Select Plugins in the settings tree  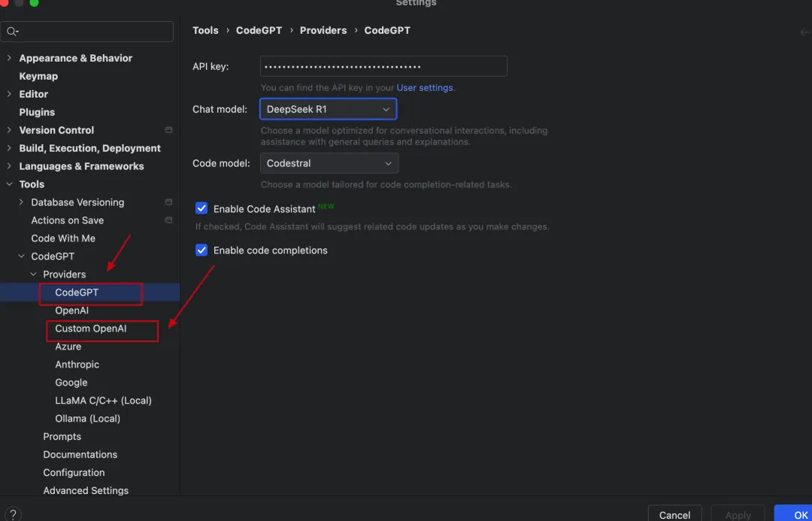37,112
